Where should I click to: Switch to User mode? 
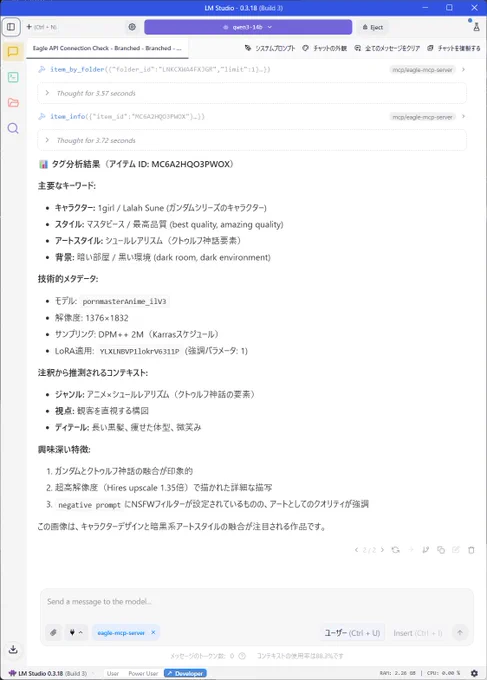pyautogui.click(x=113, y=673)
